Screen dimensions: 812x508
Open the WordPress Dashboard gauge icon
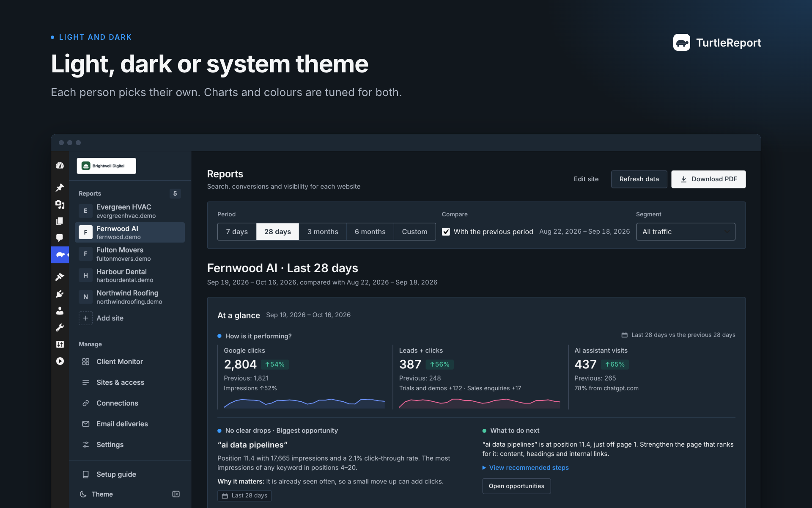click(x=60, y=166)
